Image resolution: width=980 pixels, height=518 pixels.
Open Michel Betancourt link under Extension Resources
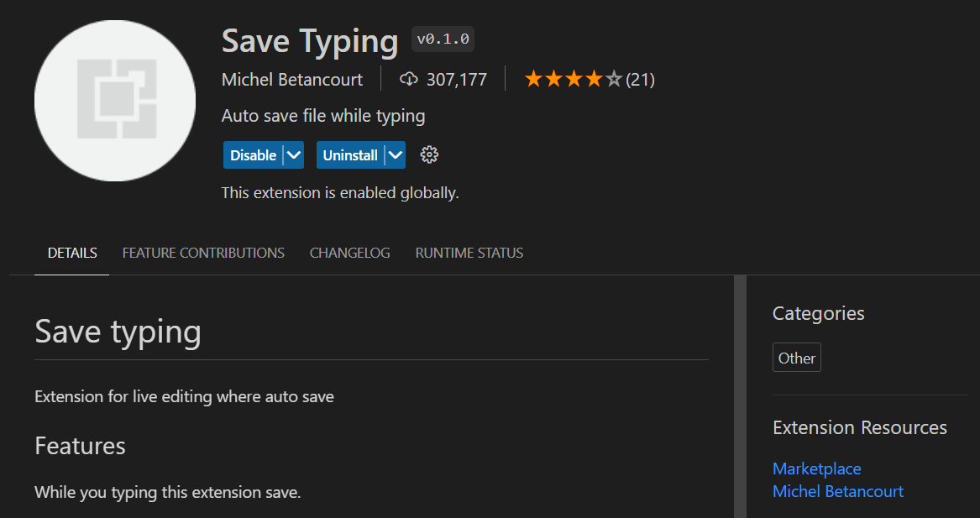coord(837,491)
